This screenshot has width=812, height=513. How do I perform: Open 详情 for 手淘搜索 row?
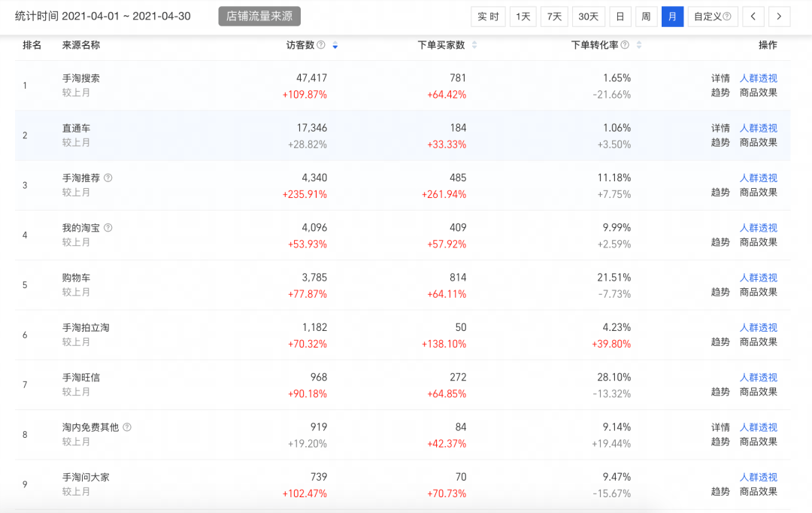pyautogui.click(x=720, y=78)
